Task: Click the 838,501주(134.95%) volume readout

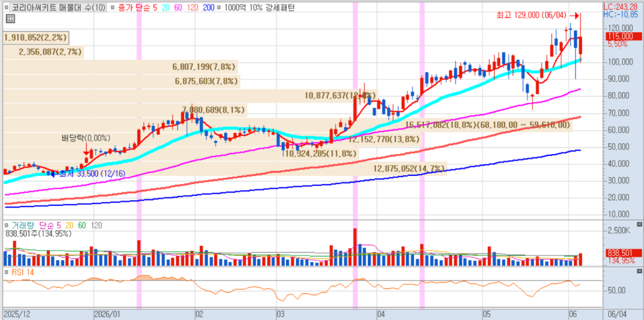Action: pyautogui.click(x=39, y=234)
